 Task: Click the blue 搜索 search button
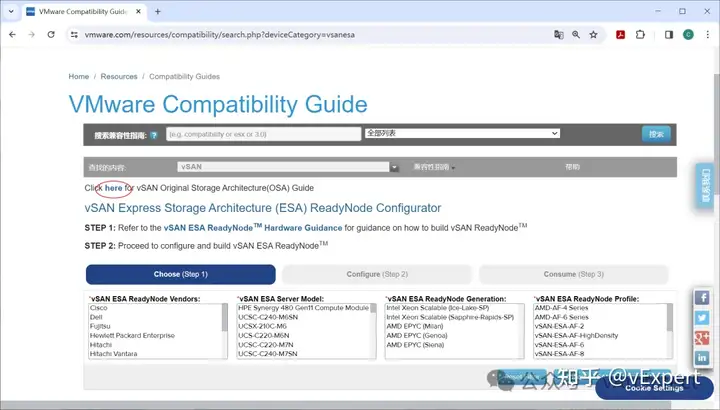[656, 134]
